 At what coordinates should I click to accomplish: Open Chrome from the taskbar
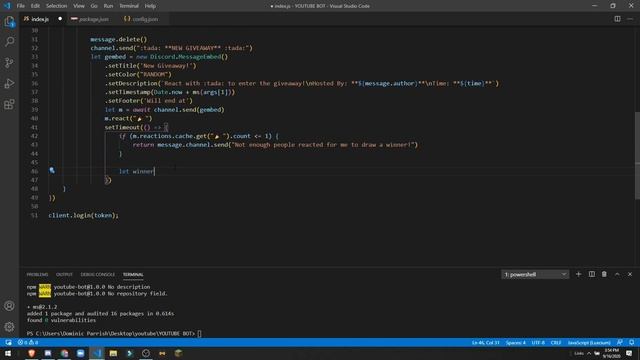[x=64, y=353]
